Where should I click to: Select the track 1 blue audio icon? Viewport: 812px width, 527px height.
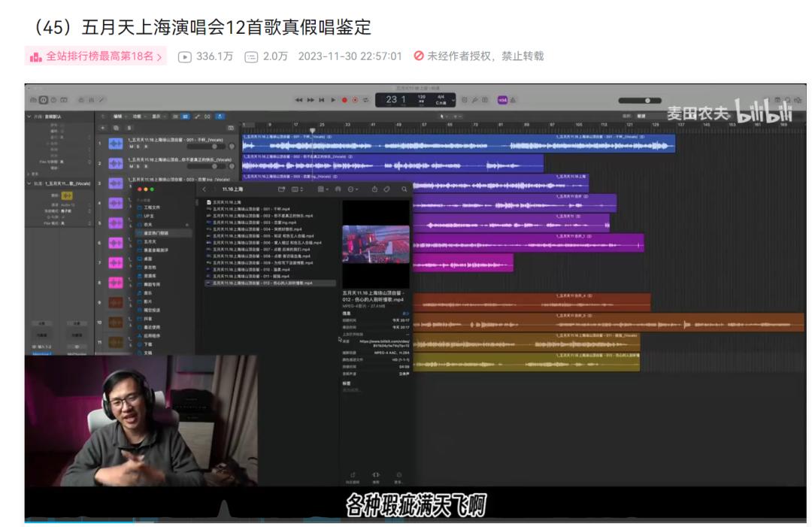[116, 144]
